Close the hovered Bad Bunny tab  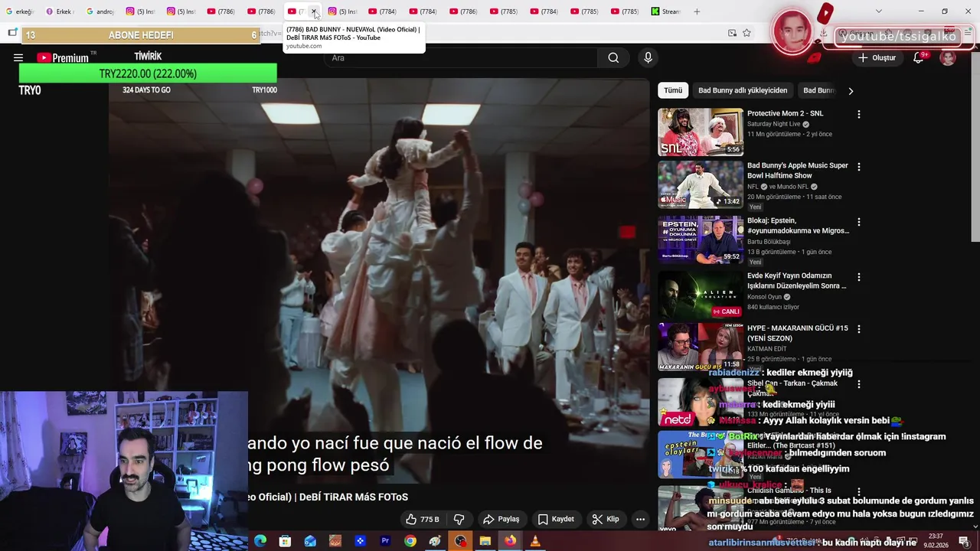[314, 11]
